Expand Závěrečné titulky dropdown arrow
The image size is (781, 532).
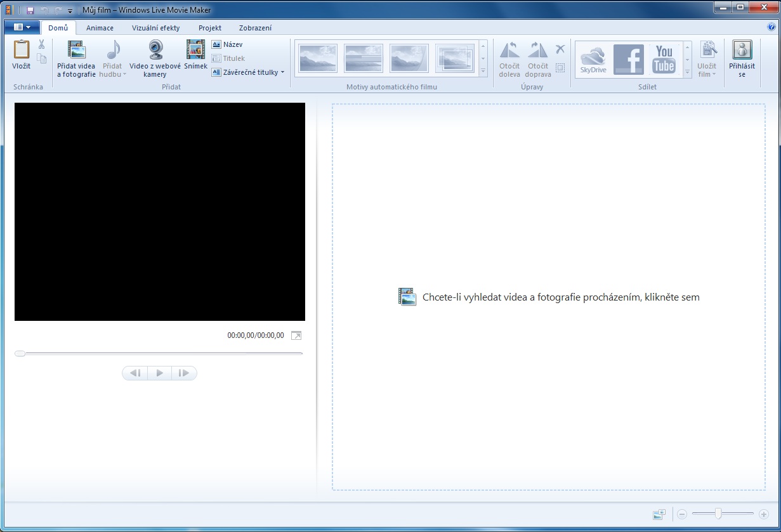(x=282, y=72)
